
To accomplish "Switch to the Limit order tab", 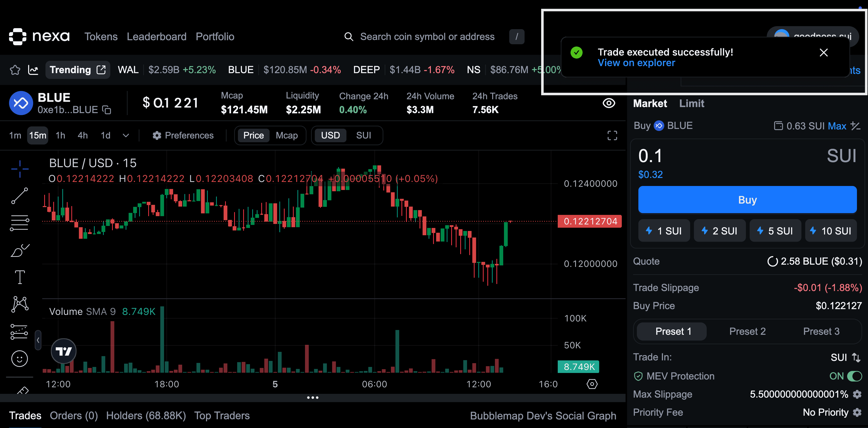I will pos(691,104).
